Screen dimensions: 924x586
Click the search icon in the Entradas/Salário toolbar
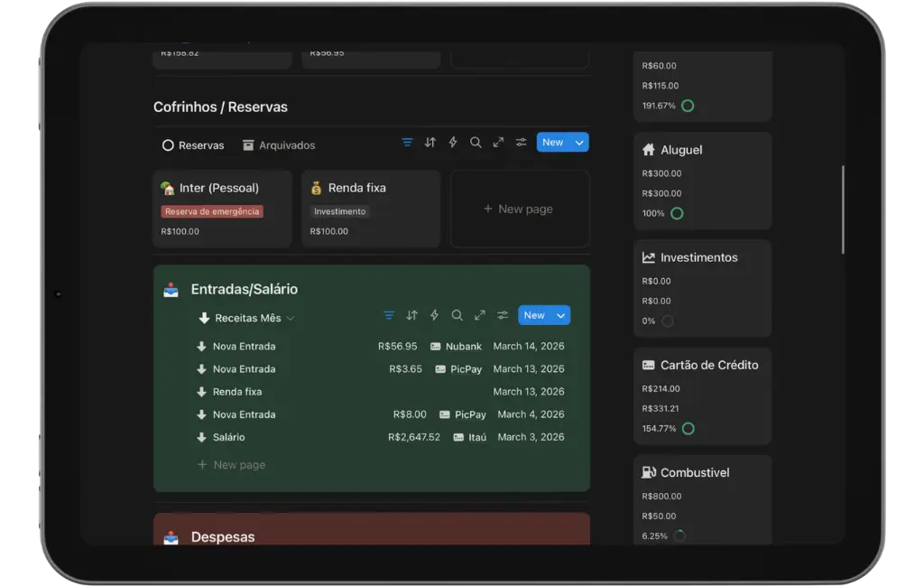[x=457, y=315]
